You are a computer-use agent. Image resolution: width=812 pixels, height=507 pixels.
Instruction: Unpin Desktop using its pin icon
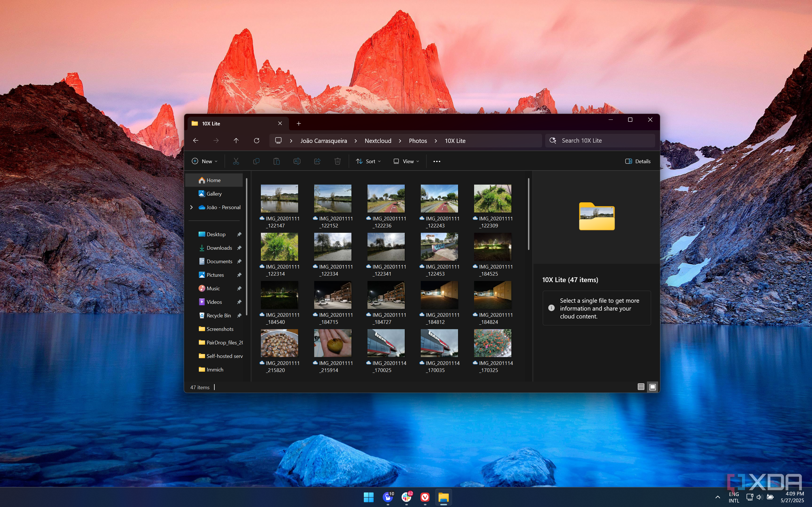[239, 234]
